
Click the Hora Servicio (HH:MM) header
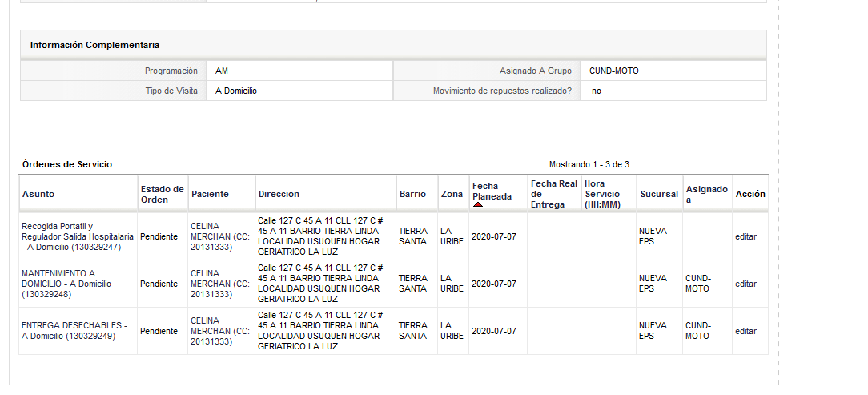point(602,194)
